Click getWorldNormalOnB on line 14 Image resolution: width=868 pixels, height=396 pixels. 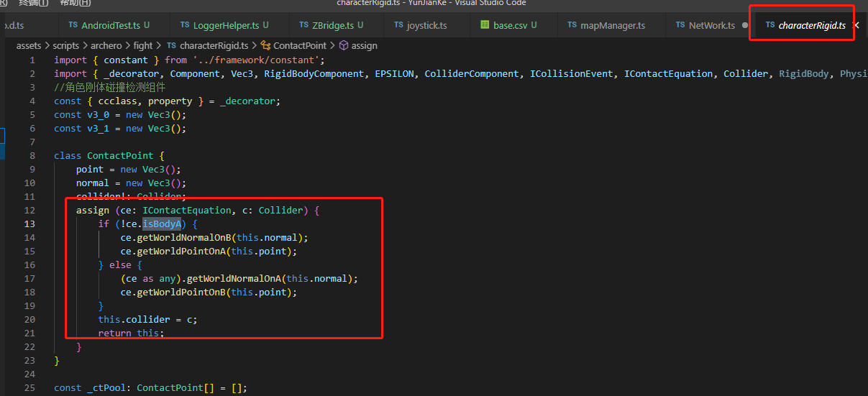[182, 237]
